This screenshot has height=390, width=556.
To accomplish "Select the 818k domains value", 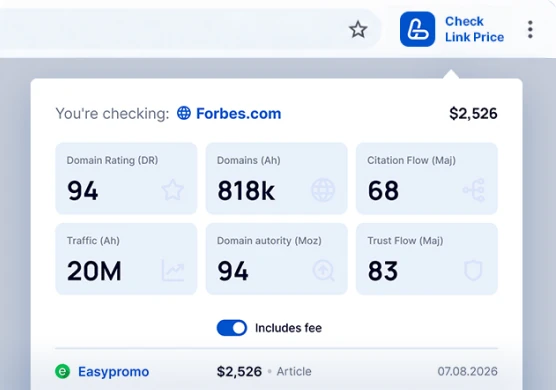I will pos(246,191).
